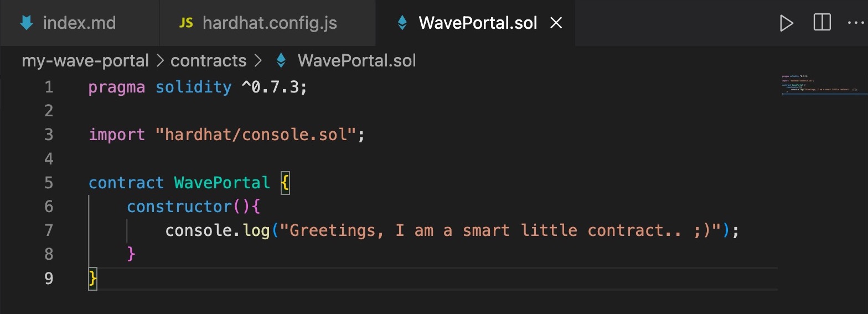Image resolution: width=868 pixels, height=314 pixels.
Task: Click the Ethereum icon in the breadcrumb
Action: coord(281,60)
